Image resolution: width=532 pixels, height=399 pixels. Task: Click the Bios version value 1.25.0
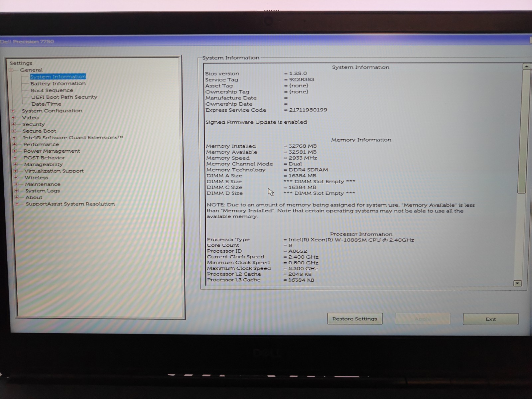click(x=298, y=73)
